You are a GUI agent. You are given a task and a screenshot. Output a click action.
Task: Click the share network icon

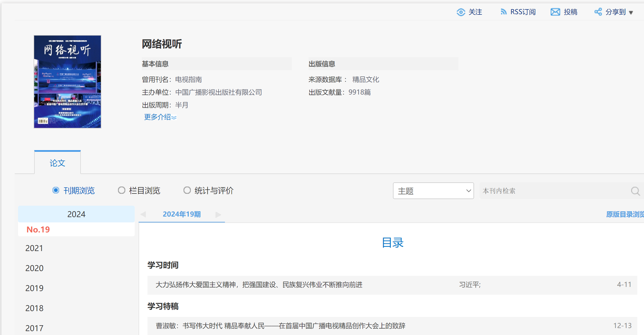click(598, 12)
